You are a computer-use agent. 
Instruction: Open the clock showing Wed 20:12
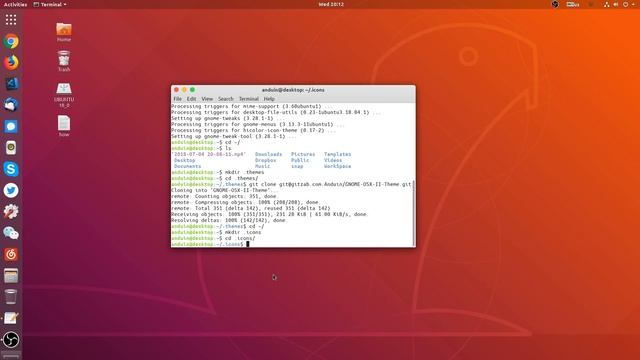tap(331, 4)
